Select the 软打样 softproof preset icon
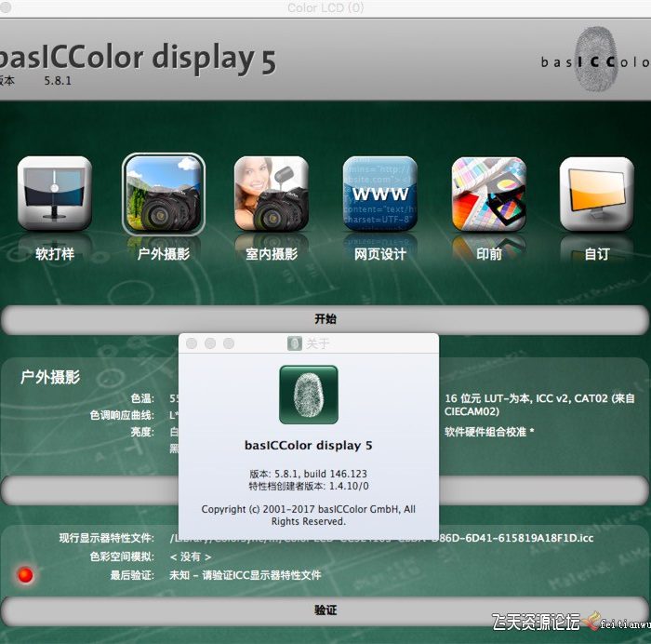 tap(54, 194)
